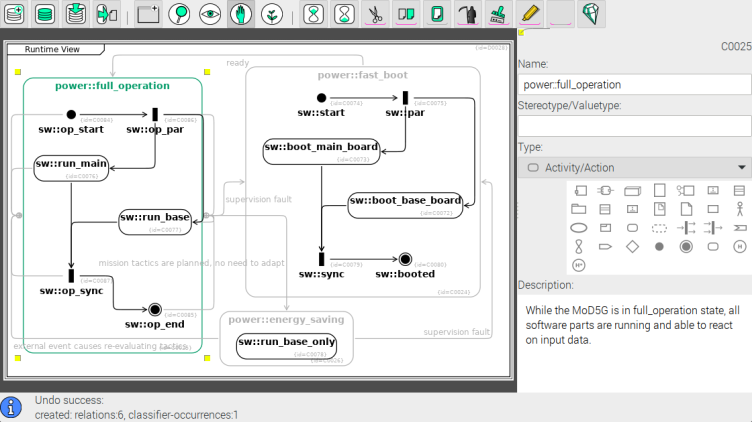The image size is (752, 422).
Task: Click the dropdown arrow of Type combo
Action: click(x=741, y=168)
